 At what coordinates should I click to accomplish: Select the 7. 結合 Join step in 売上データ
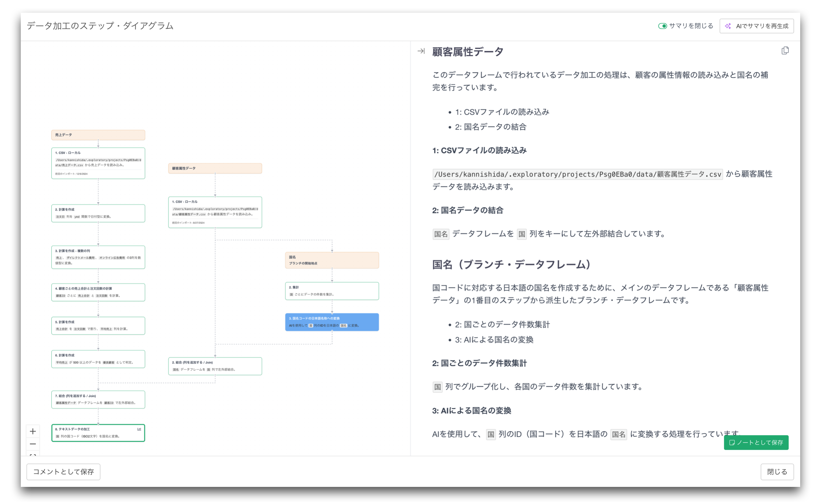tap(98, 399)
